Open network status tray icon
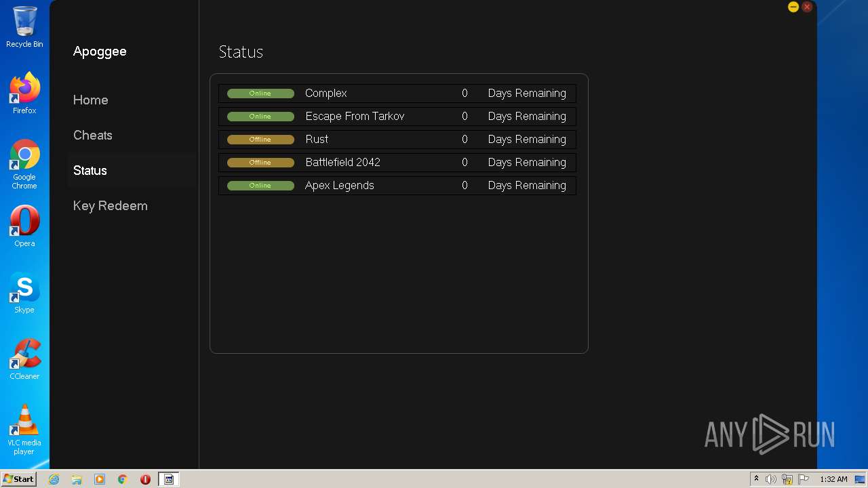Screen dimensions: 868x488 click(x=787, y=479)
